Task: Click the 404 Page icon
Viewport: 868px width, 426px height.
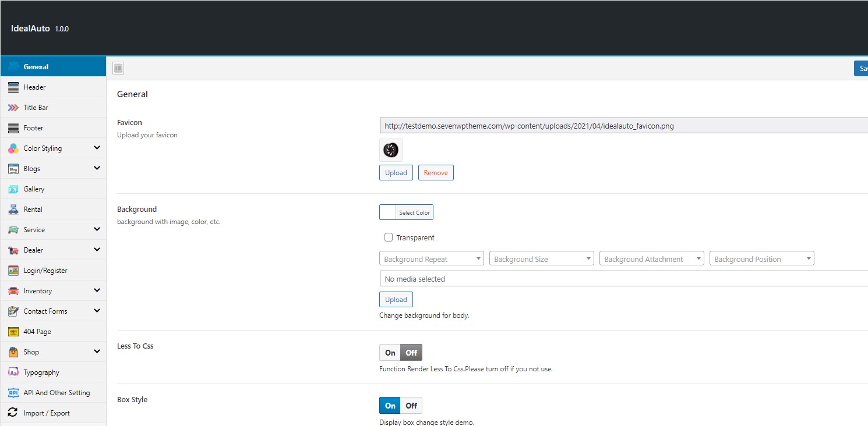Action: pyautogui.click(x=13, y=332)
